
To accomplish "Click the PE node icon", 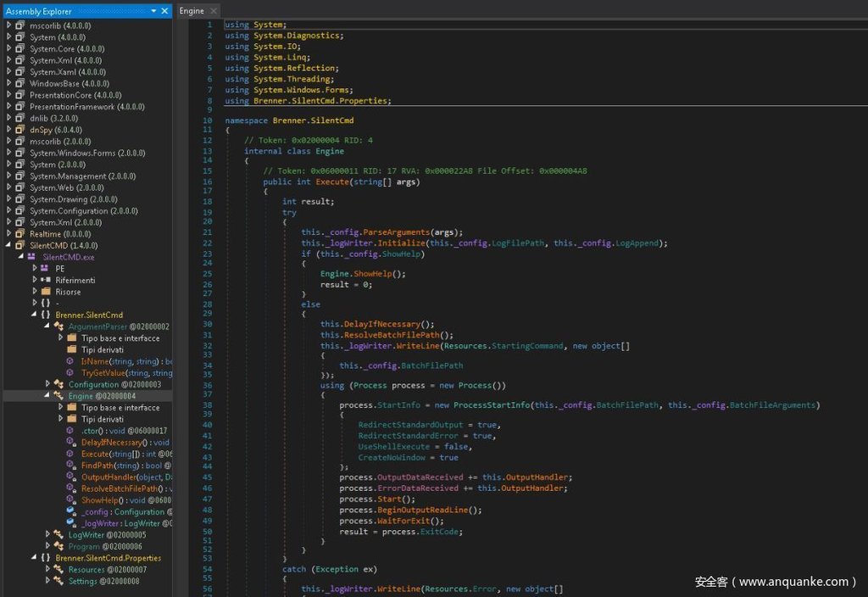I will 45,268.
